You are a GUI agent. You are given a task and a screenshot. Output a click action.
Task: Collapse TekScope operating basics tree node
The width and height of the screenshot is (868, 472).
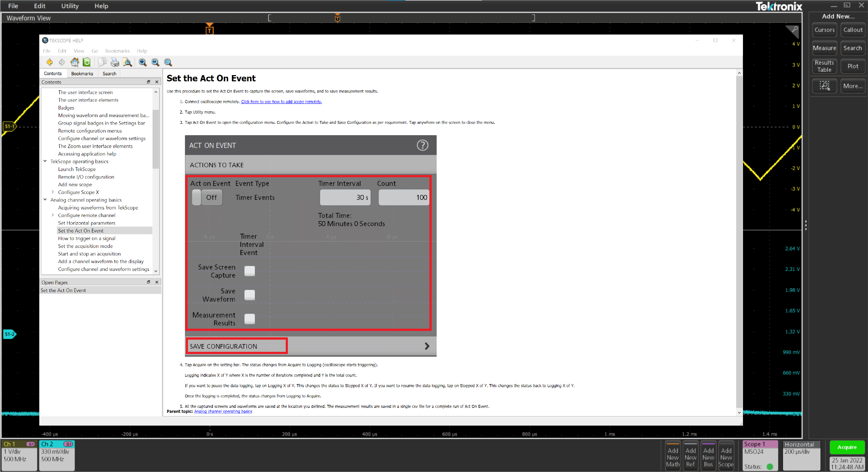click(x=45, y=161)
